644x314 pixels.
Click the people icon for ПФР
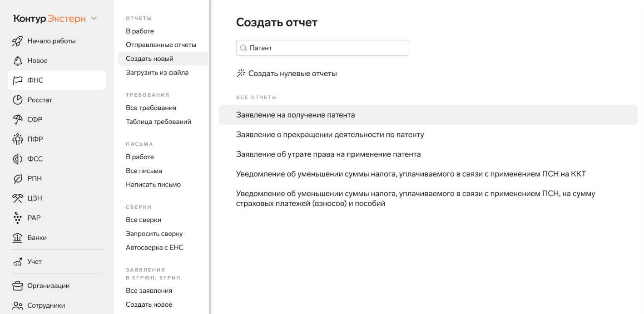tap(17, 139)
